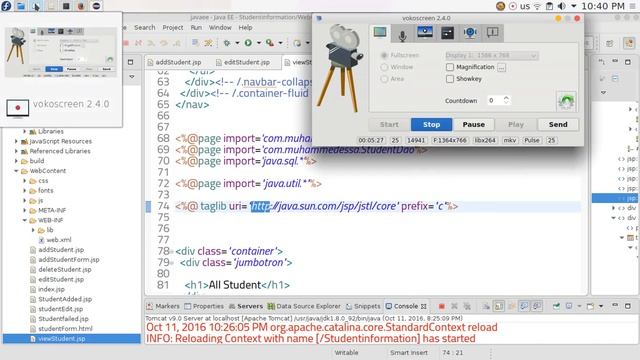640x360 pixels.
Task: Switch to the addStudent.jsp editor tab
Action: tap(174, 62)
